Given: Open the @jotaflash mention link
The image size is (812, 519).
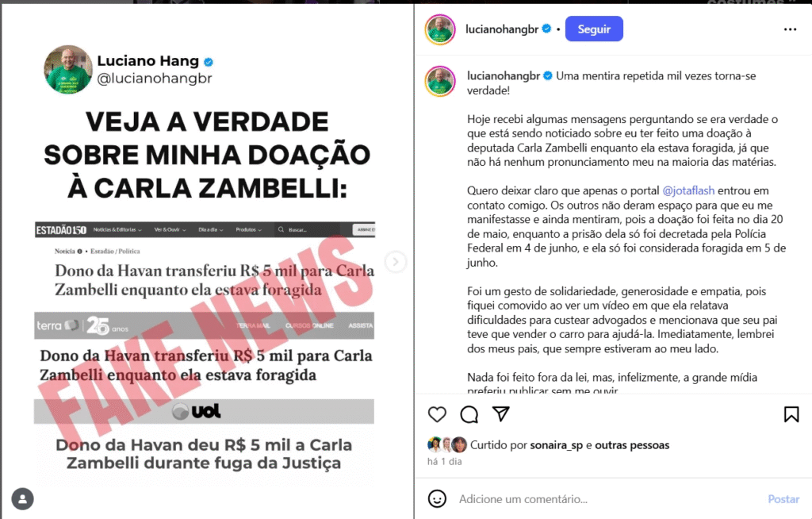Looking at the screenshot, I should click(688, 190).
